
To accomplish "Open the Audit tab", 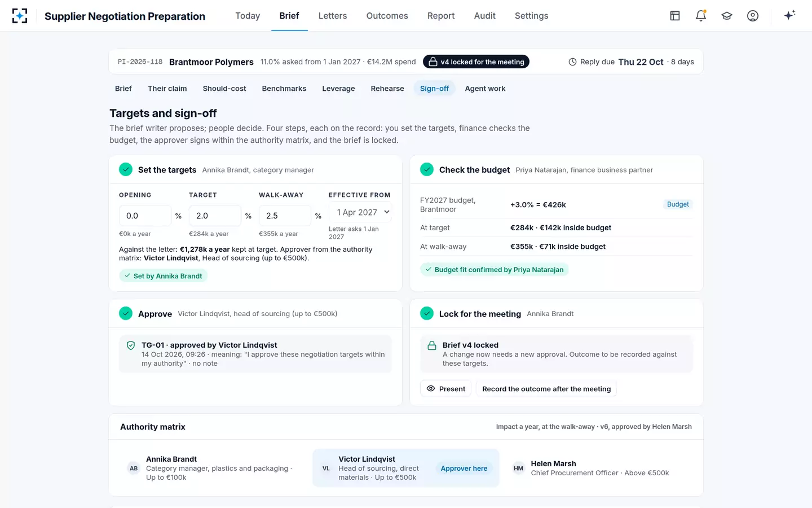I will 485,16.
